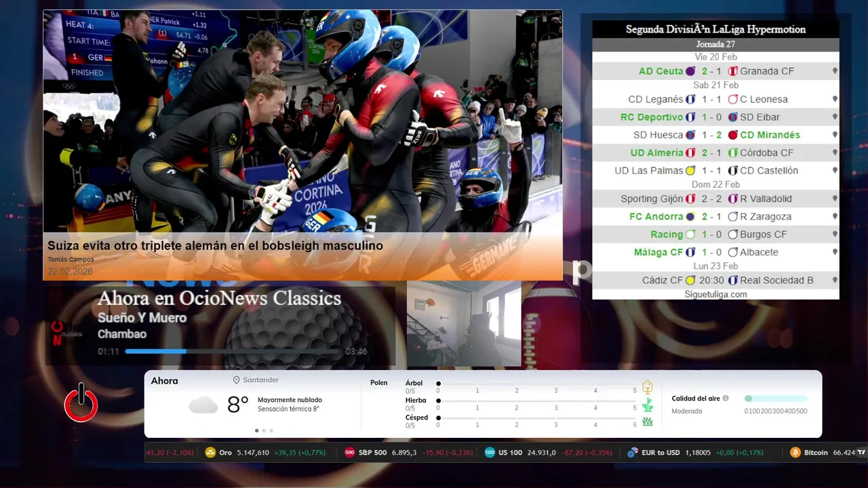Click the venue pin for FC Andorra match
This screenshot has height=488, width=868.
click(x=835, y=217)
